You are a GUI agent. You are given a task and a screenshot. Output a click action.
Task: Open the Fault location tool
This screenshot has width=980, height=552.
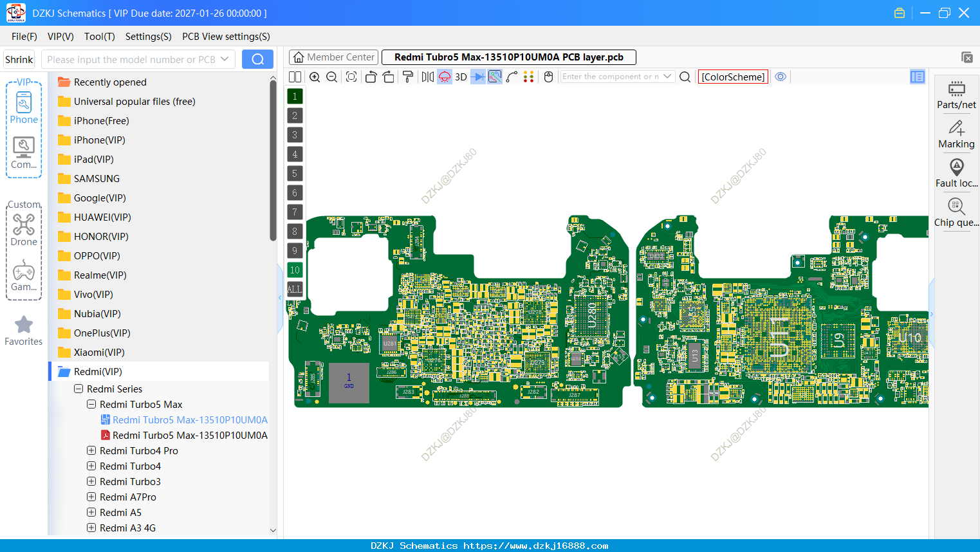(x=956, y=174)
